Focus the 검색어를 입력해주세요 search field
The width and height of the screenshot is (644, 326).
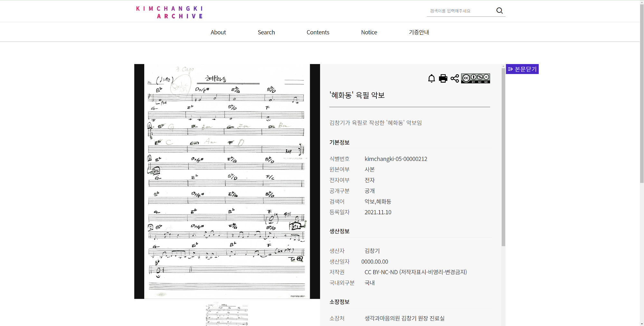click(460, 11)
